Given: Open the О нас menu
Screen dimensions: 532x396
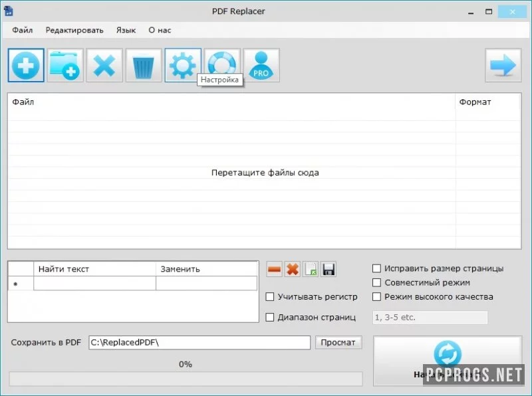Looking at the screenshot, I should 160,30.
